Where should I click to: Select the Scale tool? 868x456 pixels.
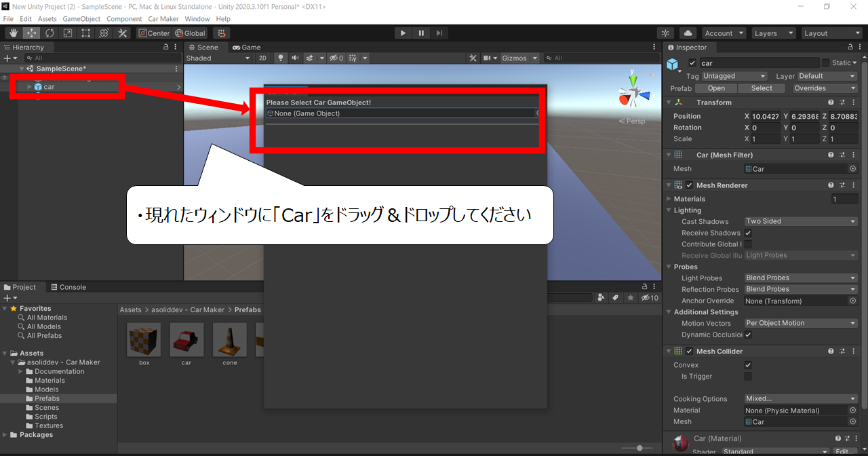click(x=68, y=33)
